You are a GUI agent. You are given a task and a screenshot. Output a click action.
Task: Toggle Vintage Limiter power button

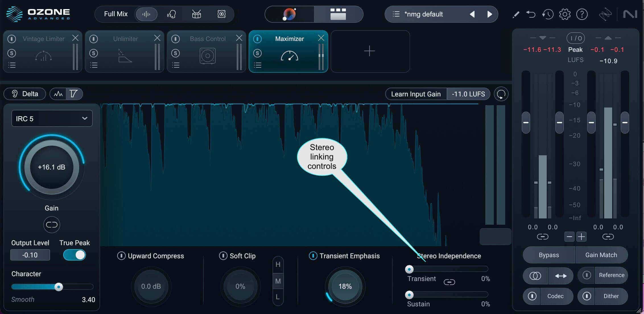point(12,39)
